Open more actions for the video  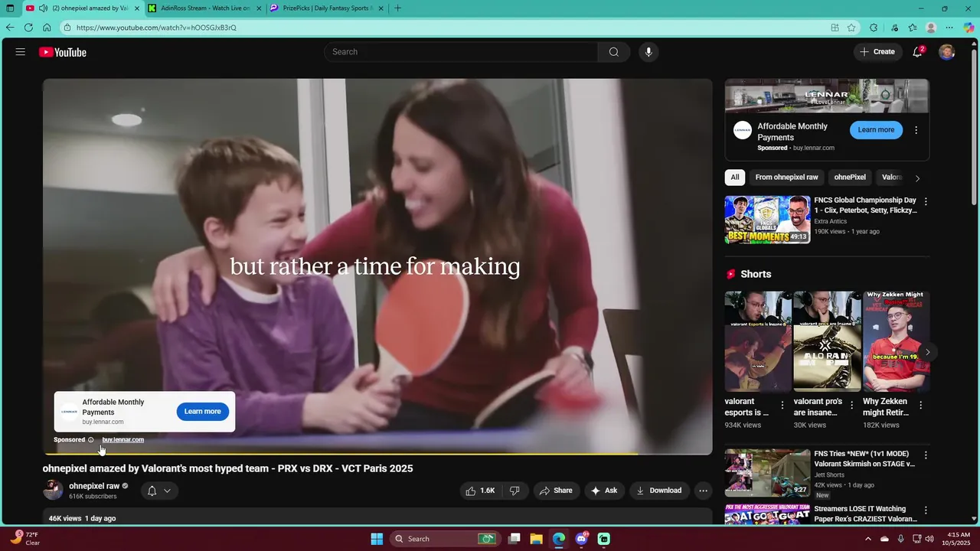coord(703,491)
